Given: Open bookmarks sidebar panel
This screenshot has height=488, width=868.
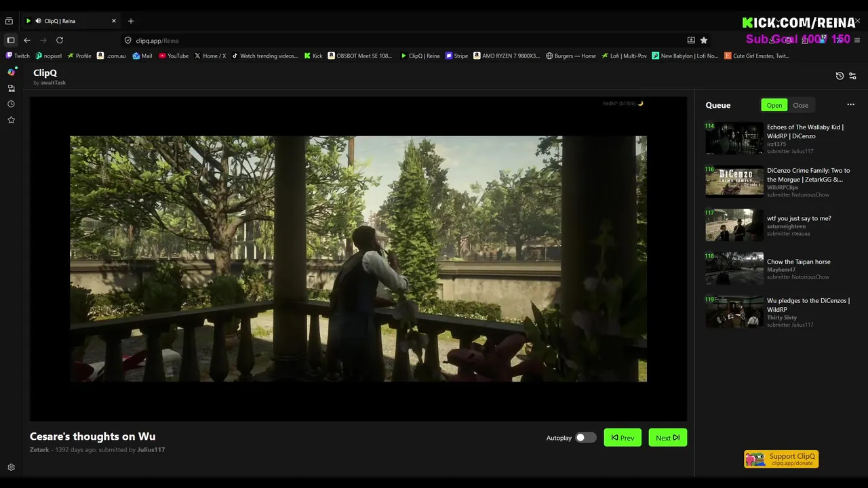Looking at the screenshot, I should [11, 120].
